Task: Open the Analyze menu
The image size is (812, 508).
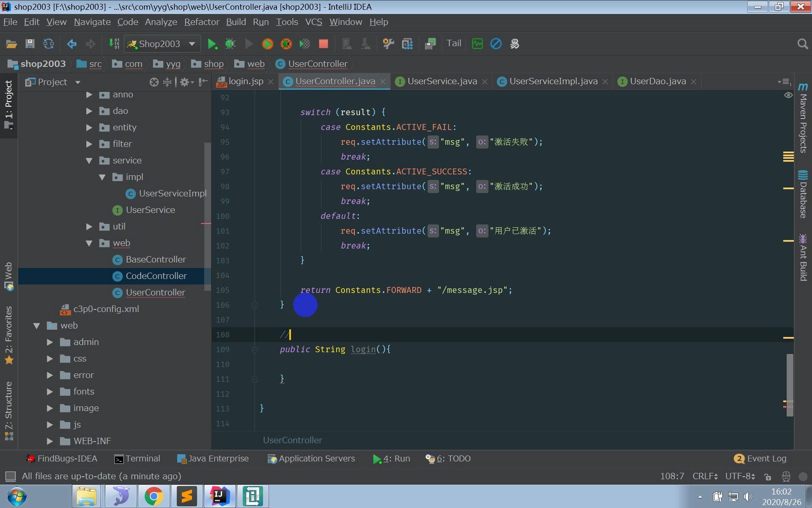Action: pos(161,22)
